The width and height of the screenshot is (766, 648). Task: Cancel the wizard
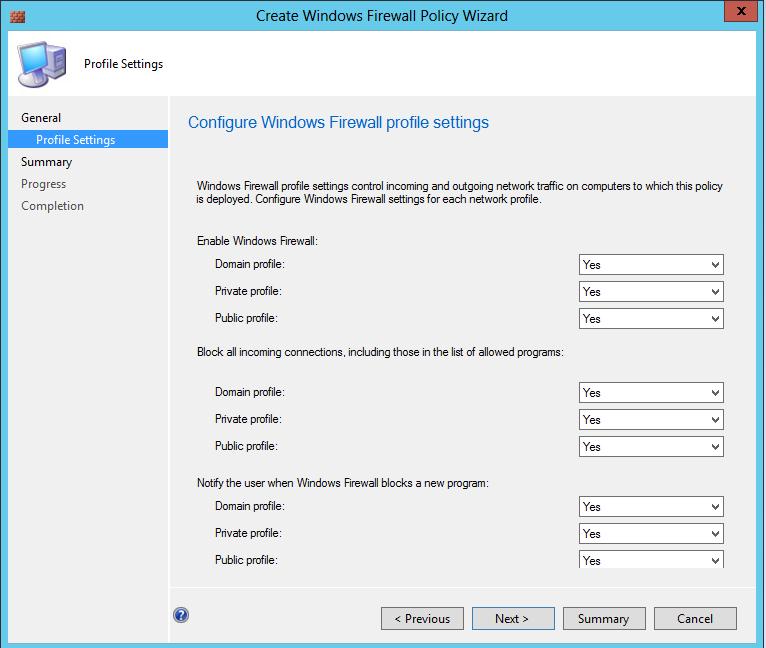point(695,619)
